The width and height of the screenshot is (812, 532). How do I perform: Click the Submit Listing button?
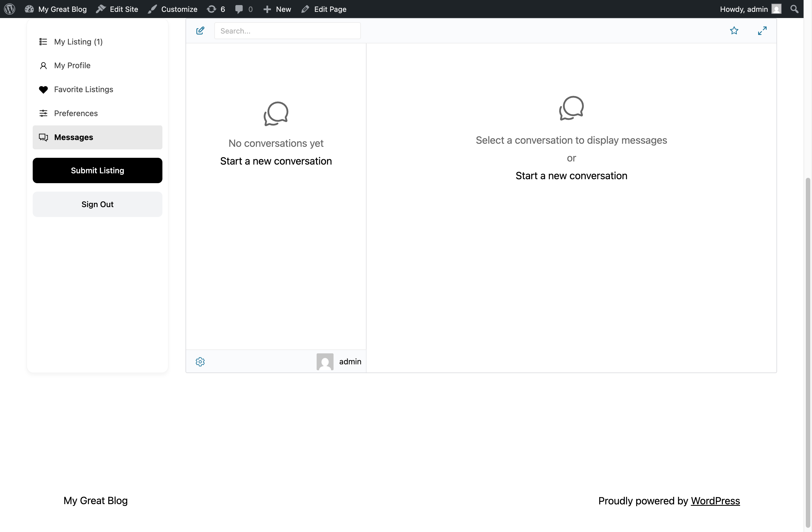pos(98,170)
